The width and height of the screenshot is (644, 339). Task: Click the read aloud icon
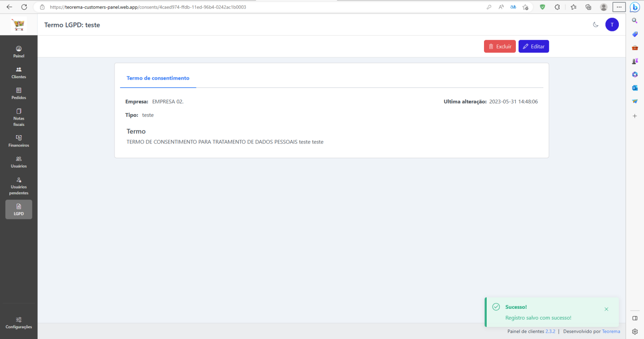[501, 7]
